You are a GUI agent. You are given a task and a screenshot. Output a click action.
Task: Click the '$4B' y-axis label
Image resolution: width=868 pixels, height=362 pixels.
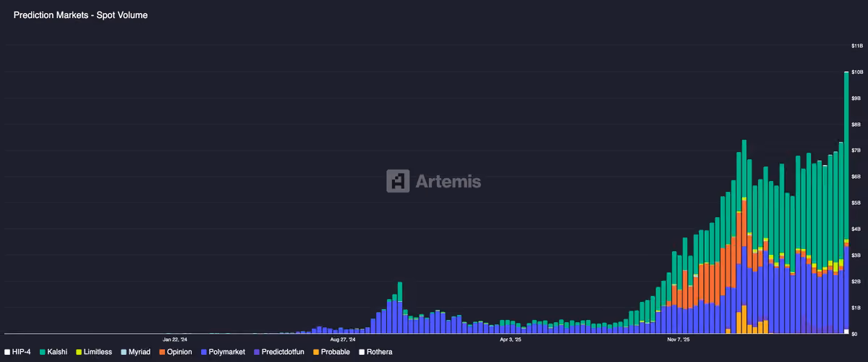pos(856,229)
